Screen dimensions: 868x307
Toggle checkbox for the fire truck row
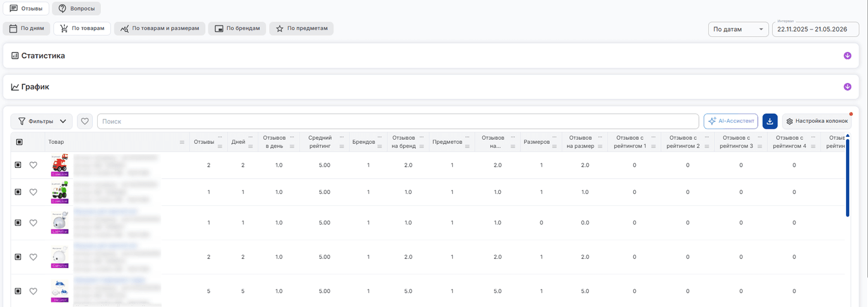[x=18, y=165]
